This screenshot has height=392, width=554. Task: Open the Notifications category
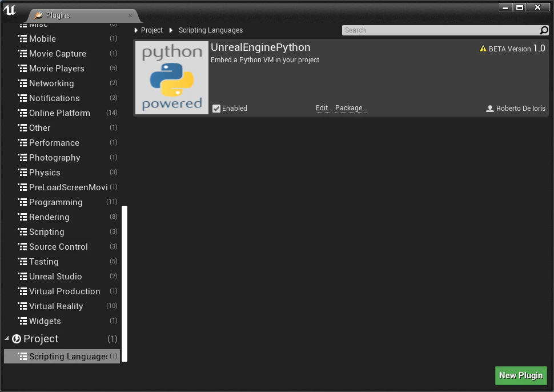pos(62,98)
